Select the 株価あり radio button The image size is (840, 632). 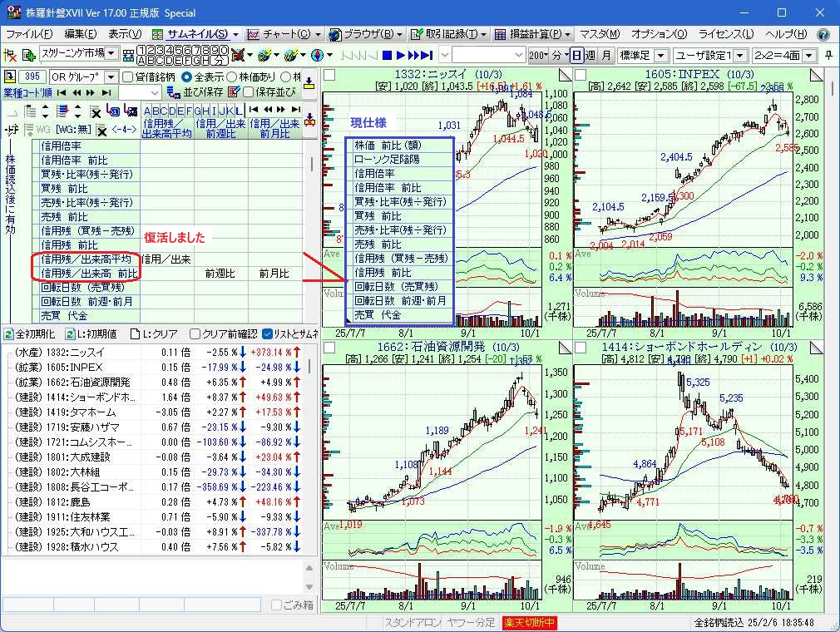(232, 77)
